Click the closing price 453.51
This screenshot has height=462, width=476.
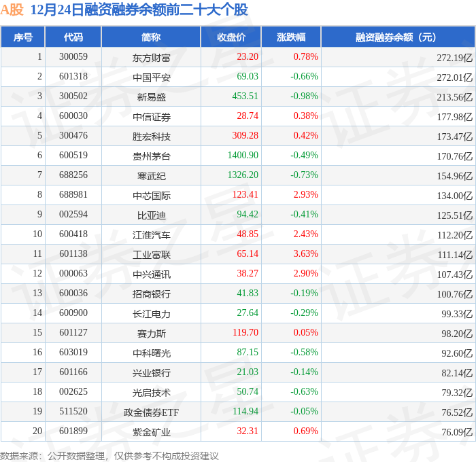pos(245,96)
